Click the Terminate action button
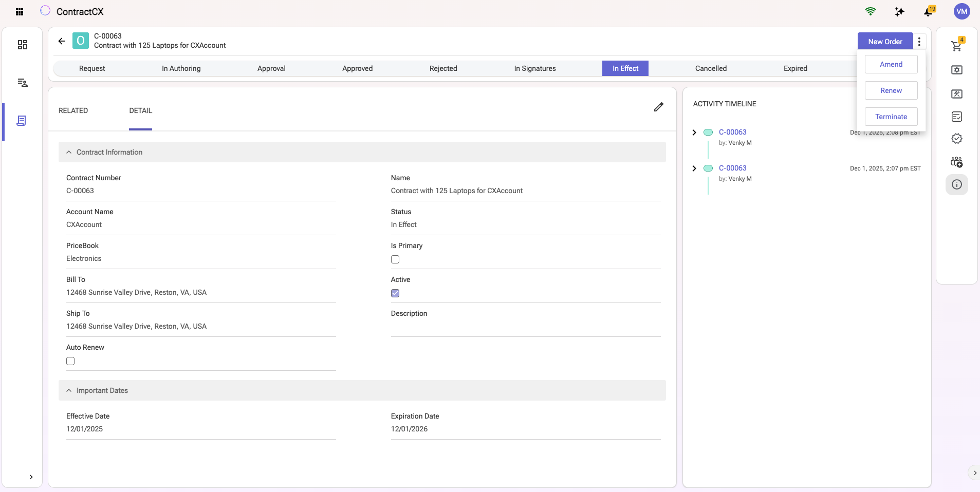The height and width of the screenshot is (492, 980). (891, 117)
